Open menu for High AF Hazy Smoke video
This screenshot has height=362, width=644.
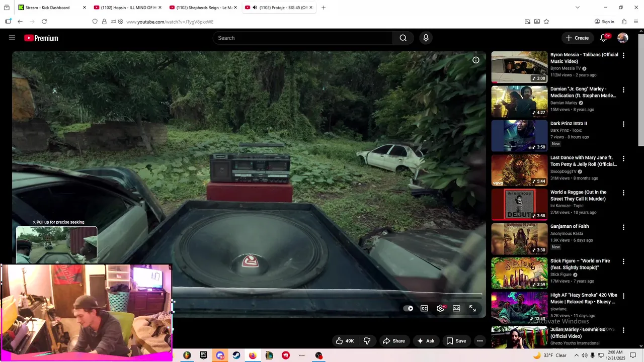(623, 296)
